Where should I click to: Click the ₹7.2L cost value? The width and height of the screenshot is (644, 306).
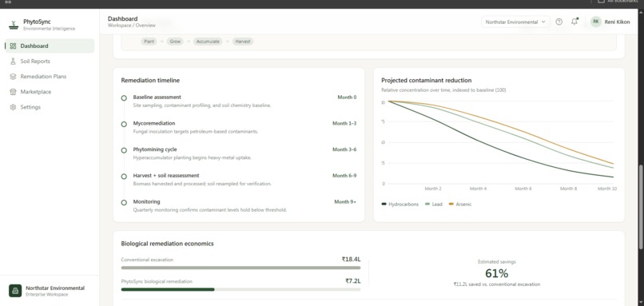[x=353, y=281]
